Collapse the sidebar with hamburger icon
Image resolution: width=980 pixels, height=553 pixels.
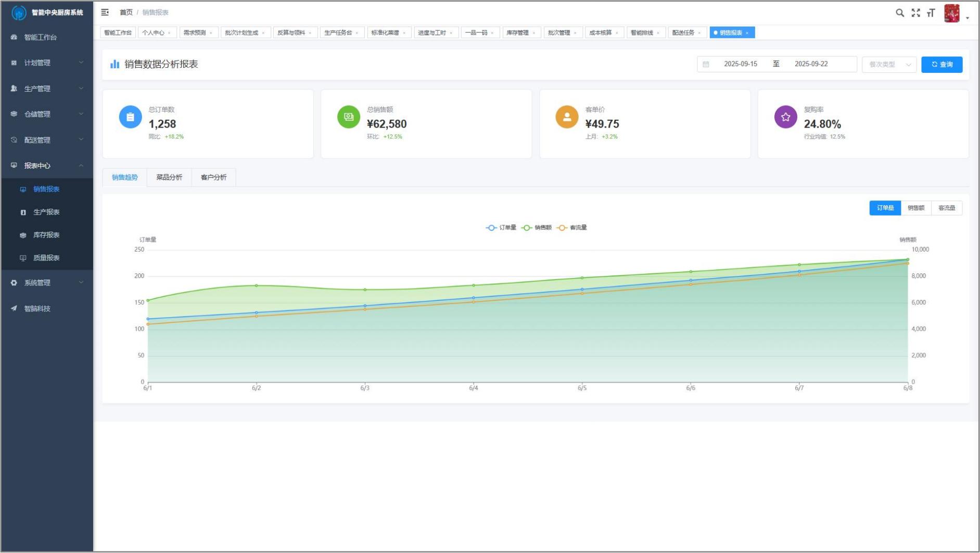click(105, 12)
